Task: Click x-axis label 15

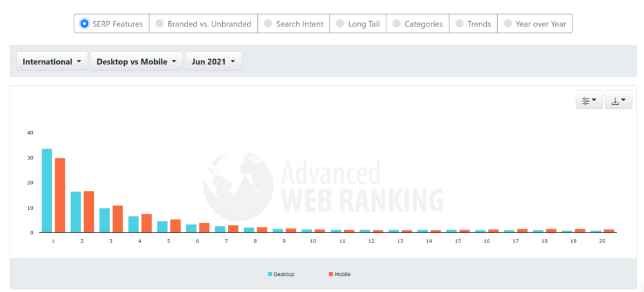Action: coord(457,242)
